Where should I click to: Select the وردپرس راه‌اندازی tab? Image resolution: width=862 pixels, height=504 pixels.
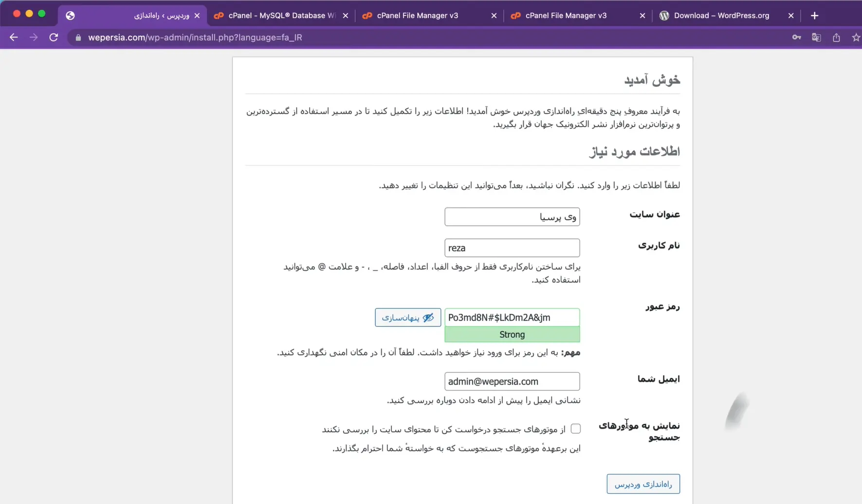point(132,16)
